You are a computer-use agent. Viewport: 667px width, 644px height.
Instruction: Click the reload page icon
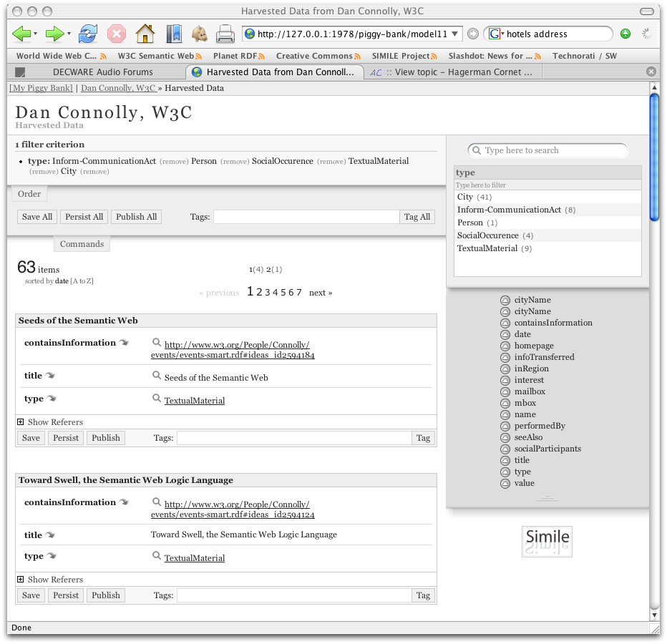pyautogui.click(x=88, y=34)
